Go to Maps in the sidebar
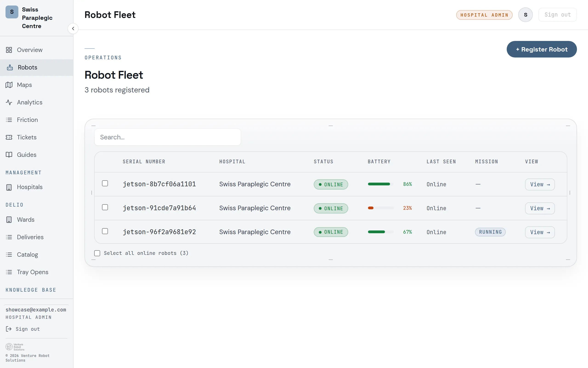The height and width of the screenshot is (368, 588). [37, 85]
